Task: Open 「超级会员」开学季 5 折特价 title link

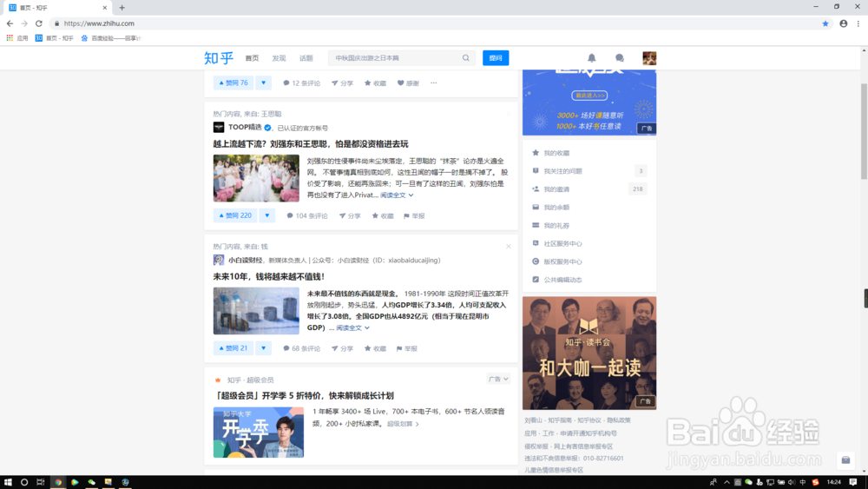Action: click(x=303, y=395)
